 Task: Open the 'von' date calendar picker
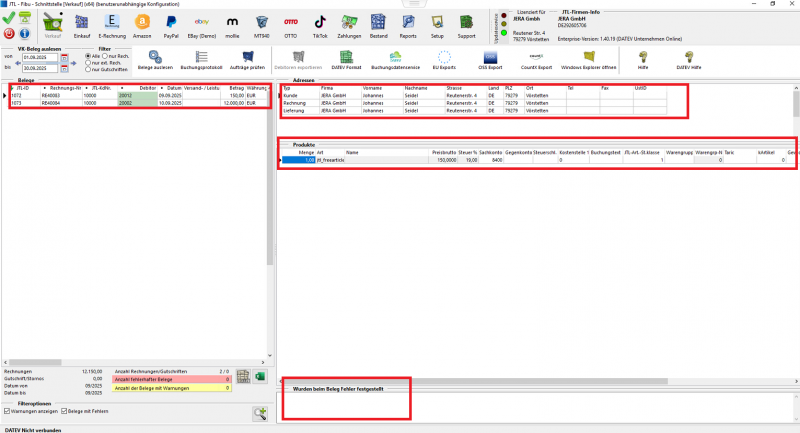(x=64, y=58)
